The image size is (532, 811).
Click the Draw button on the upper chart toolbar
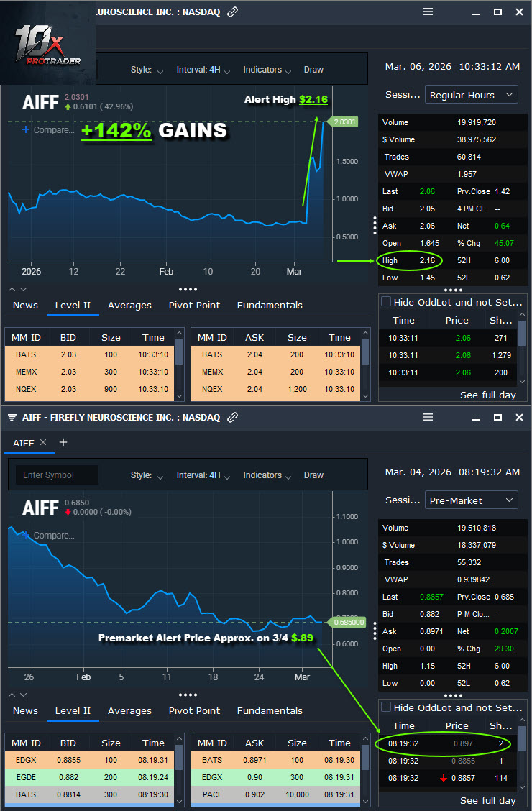click(313, 70)
